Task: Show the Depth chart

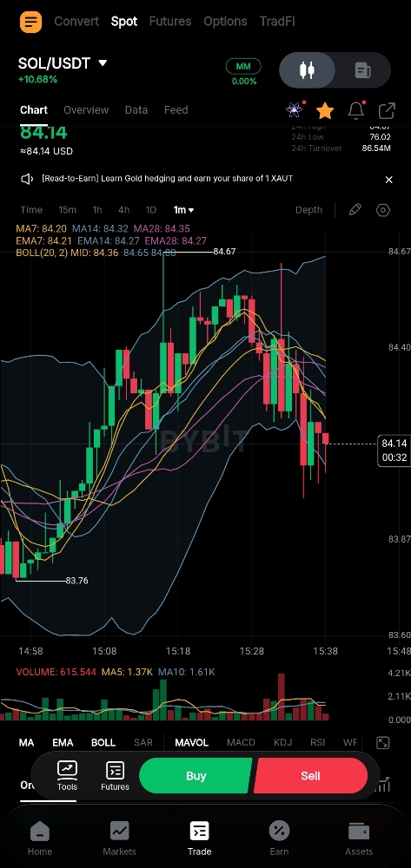Action: pyautogui.click(x=308, y=210)
